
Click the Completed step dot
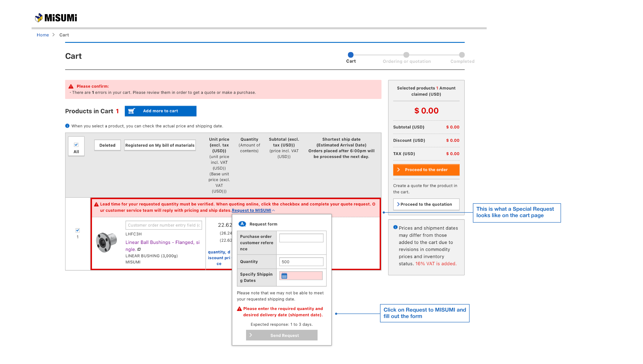[x=462, y=55]
